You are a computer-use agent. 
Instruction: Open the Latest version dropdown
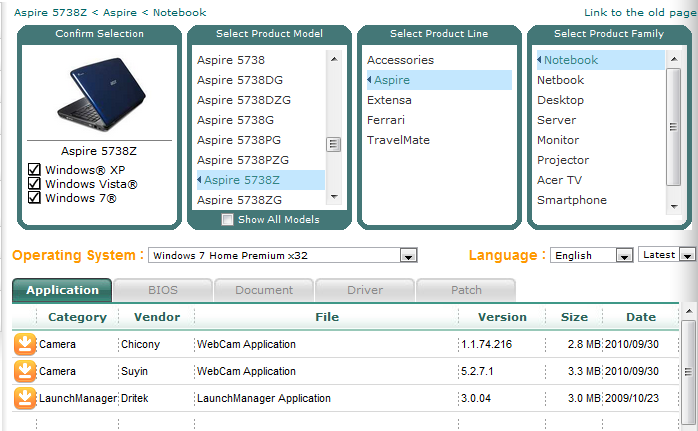click(686, 256)
